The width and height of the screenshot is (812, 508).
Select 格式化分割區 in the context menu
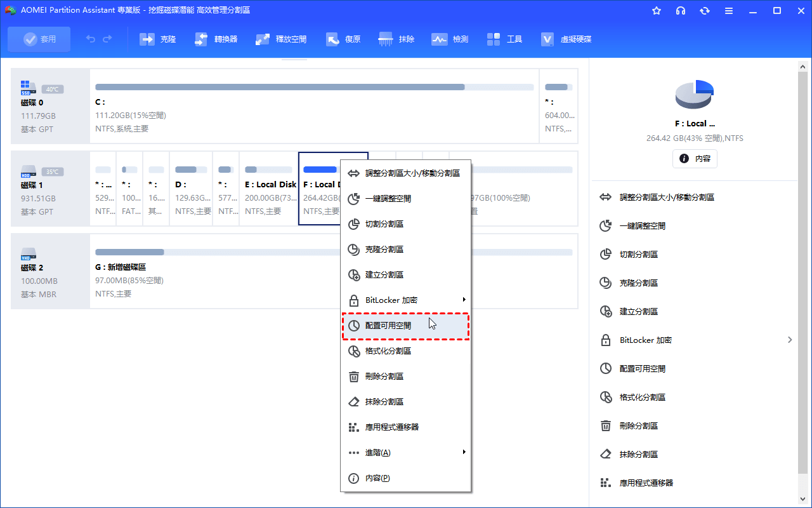(388, 351)
